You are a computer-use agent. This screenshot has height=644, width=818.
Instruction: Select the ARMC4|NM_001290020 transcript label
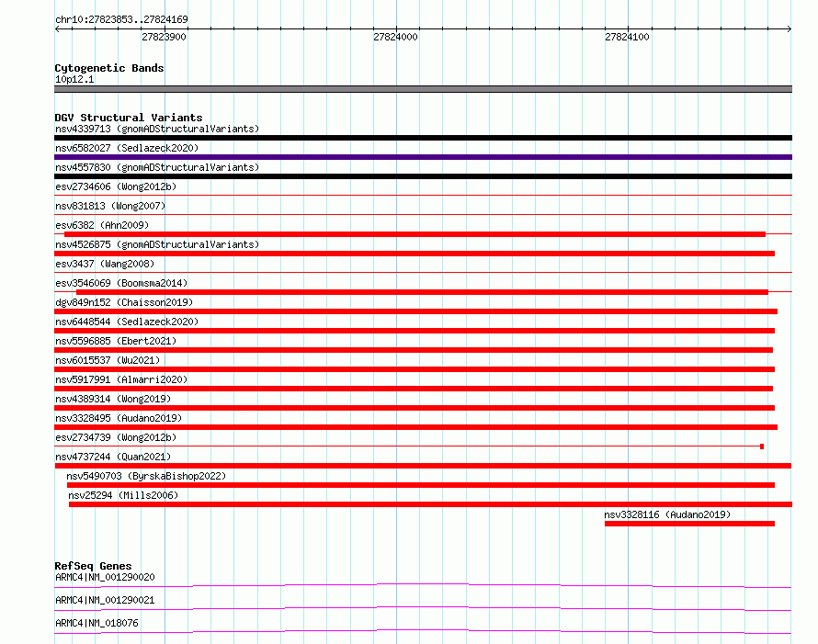pyautogui.click(x=105, y=577)
